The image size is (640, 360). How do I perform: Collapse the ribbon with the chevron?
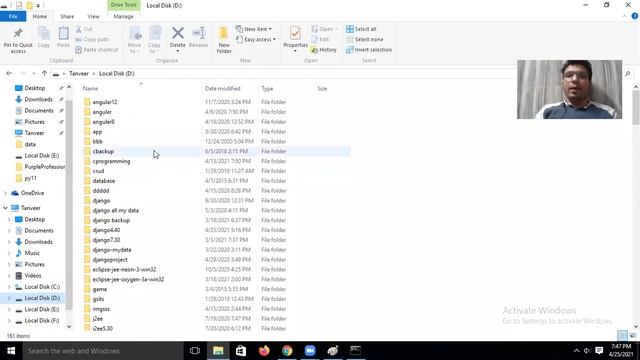[624, 16]
